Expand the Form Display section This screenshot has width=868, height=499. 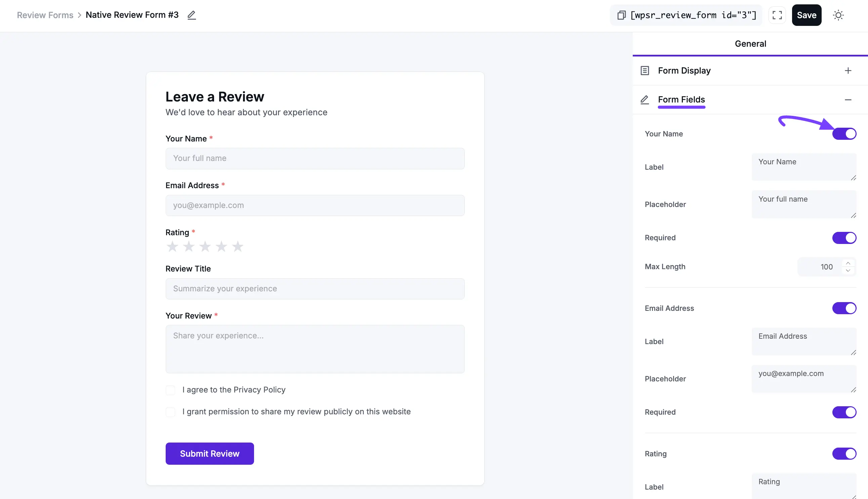pos(849,70)
